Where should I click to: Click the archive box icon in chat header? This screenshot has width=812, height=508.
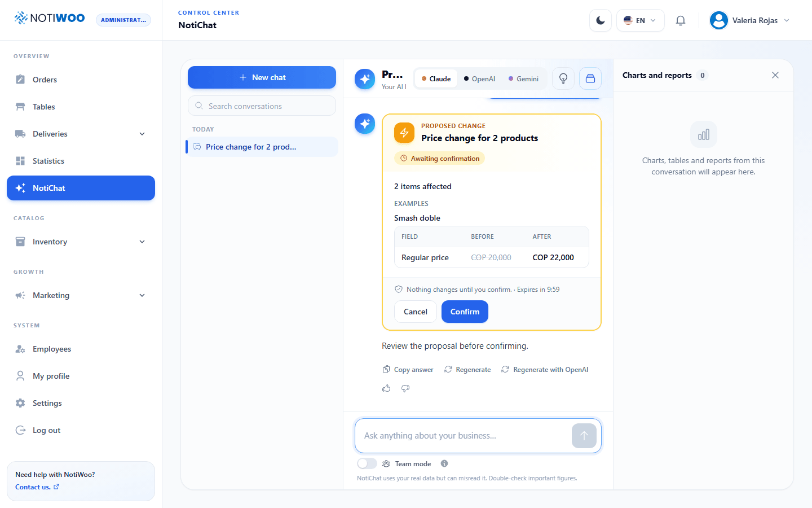pyautogui.click(x=590, y=78)
